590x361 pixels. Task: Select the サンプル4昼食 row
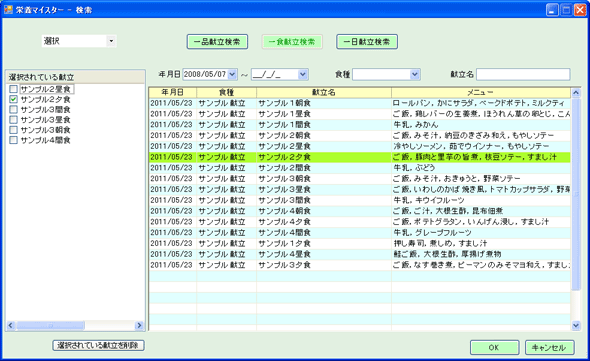click(360, 254)
